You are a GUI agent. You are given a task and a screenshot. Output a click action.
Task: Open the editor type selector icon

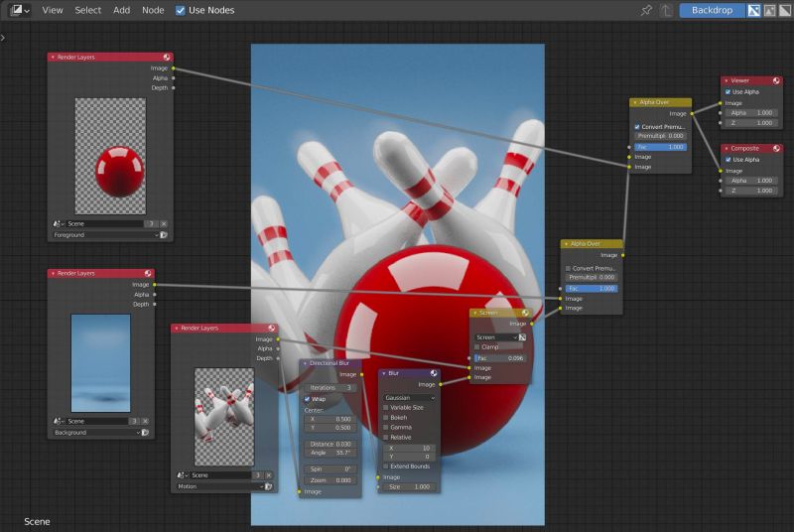click(20, 10)
